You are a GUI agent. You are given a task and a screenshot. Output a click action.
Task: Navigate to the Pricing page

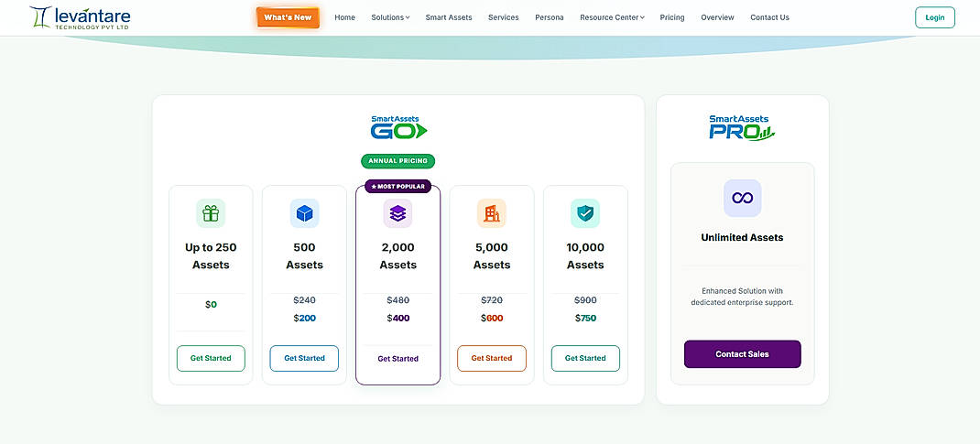point(672,17)
